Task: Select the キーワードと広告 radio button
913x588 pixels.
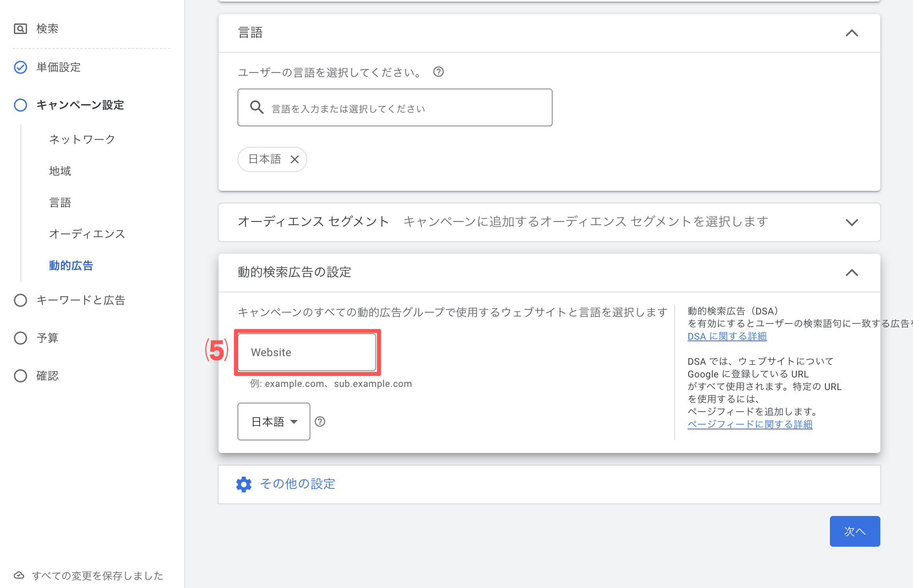Action: (20, 300)
